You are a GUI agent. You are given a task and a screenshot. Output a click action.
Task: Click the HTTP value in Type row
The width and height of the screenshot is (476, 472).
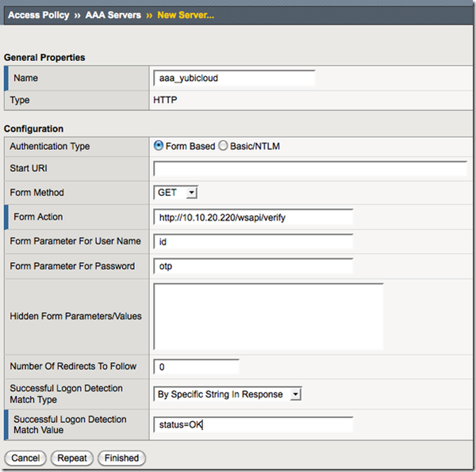(x=164, y=101)
